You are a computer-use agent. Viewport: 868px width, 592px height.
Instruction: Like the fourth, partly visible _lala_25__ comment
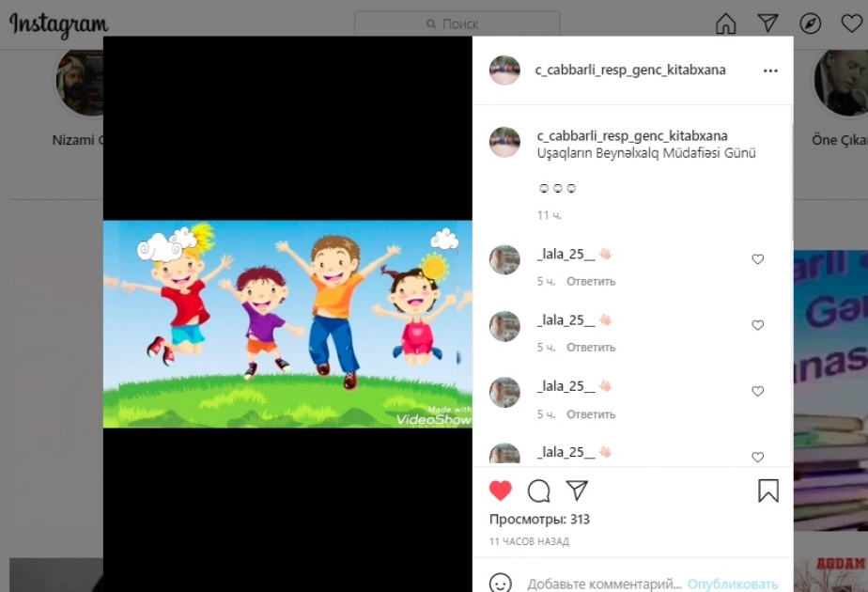point(757,457)
